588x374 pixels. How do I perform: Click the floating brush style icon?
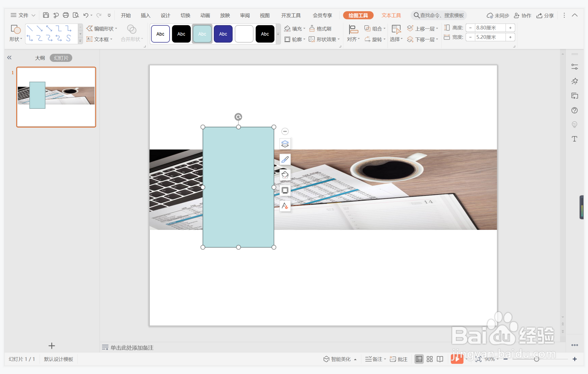point(285,159)
